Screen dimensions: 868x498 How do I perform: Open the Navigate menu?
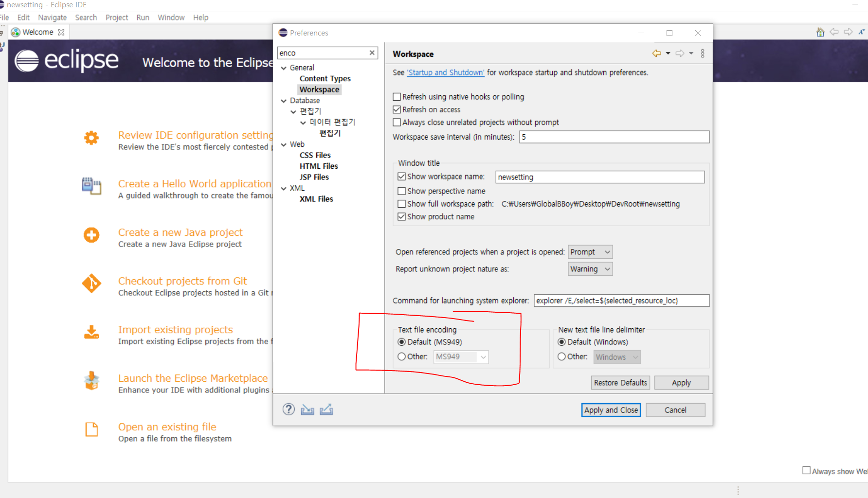click(53, 18)
